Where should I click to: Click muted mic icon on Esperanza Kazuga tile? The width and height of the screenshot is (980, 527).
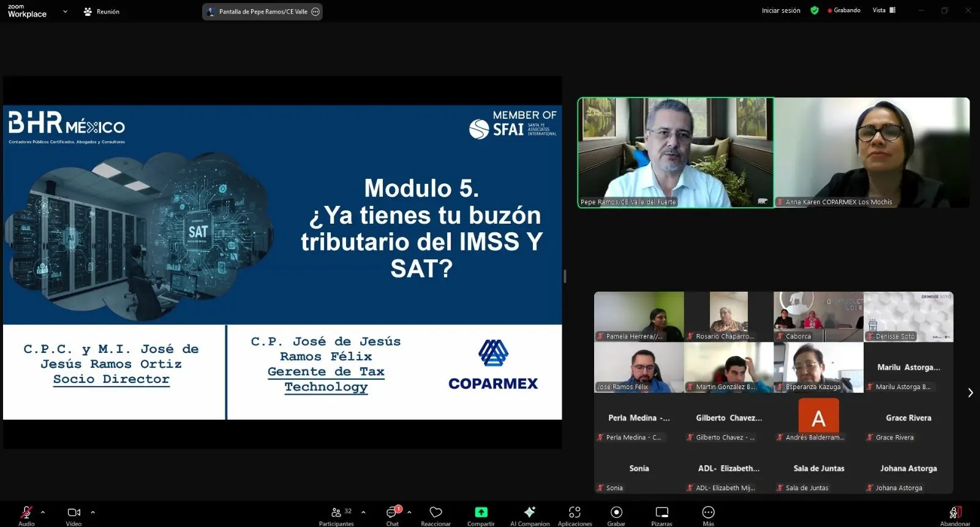coord(780,387)
